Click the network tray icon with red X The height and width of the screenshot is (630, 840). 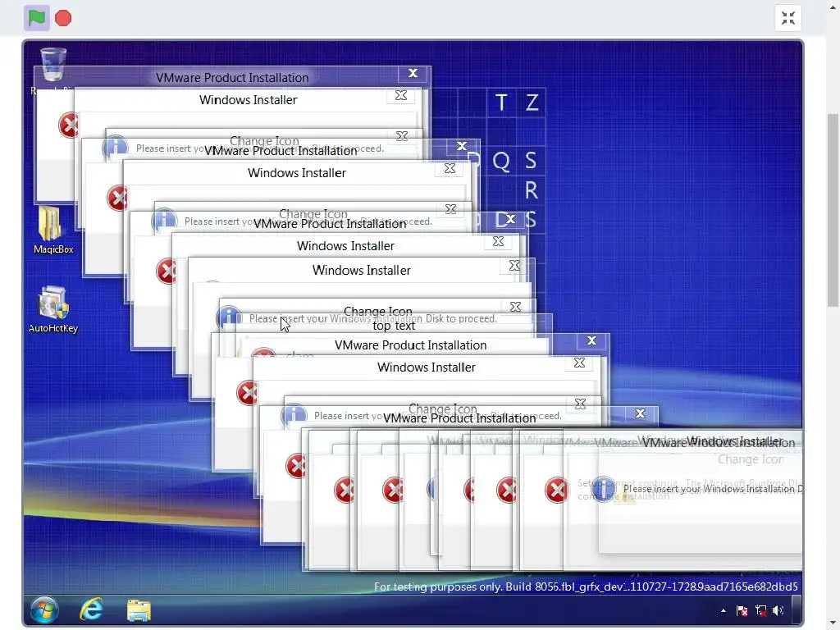click(760, 610)
